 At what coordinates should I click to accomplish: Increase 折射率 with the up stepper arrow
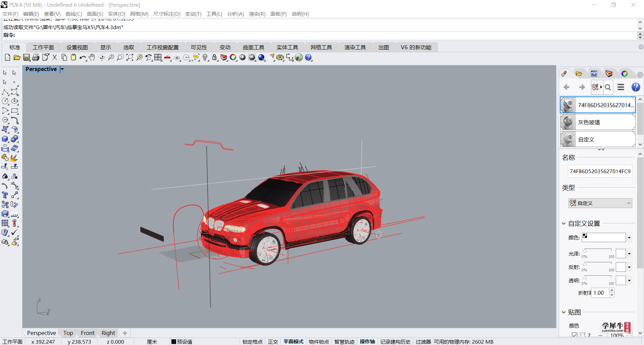point(612,290)
